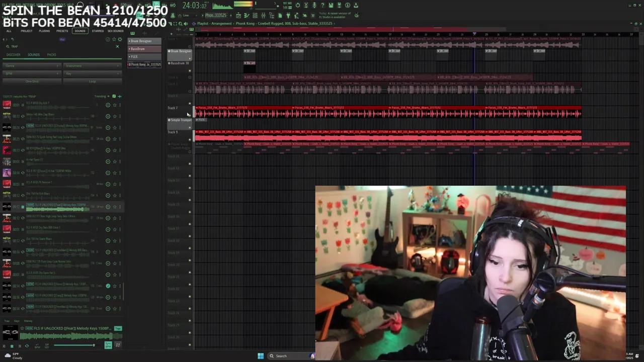
Task: Add 'FLS IF AF05 Dry Kick 7' with plus icon
Action: coord(108,105)
